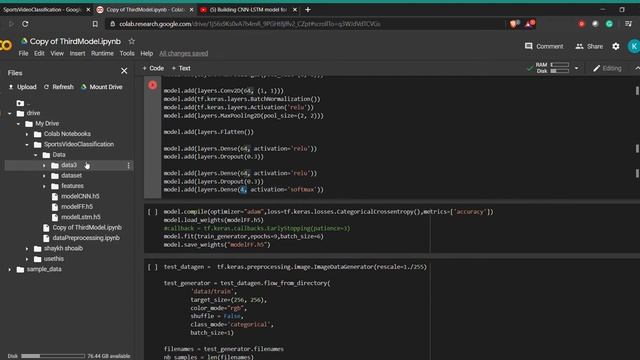Reload the browser page
This screenshot has width=640, height=360.
25,24
